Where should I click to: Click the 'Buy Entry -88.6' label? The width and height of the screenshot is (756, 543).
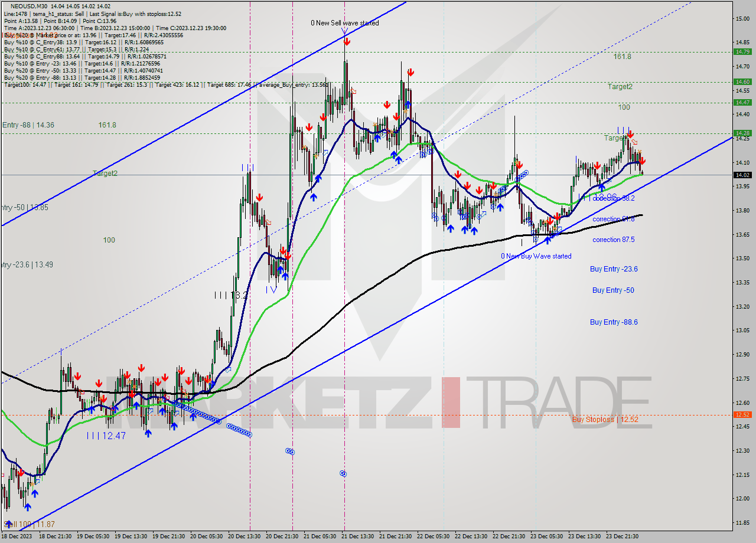[614, 322]
